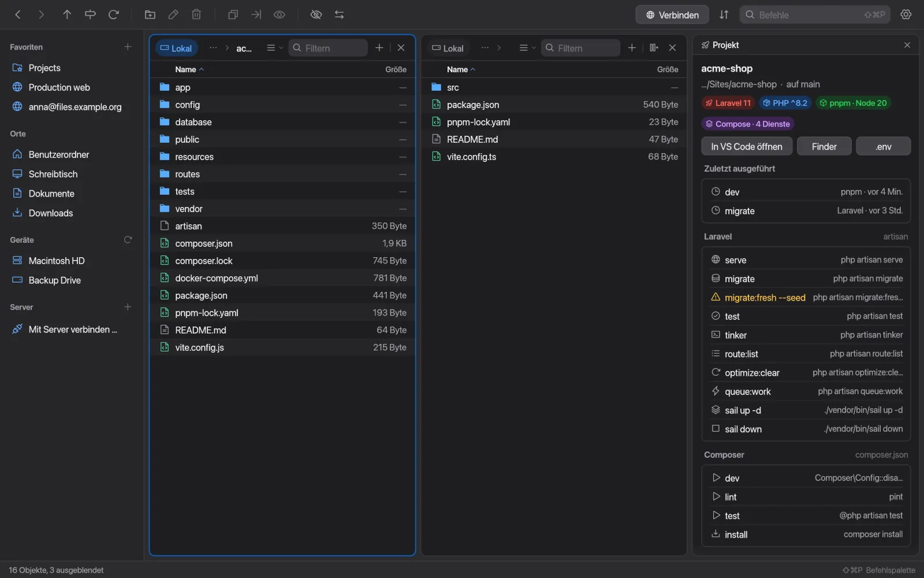Expand path ellipsis in left pane
924x578 pixels.
(213, 48)
